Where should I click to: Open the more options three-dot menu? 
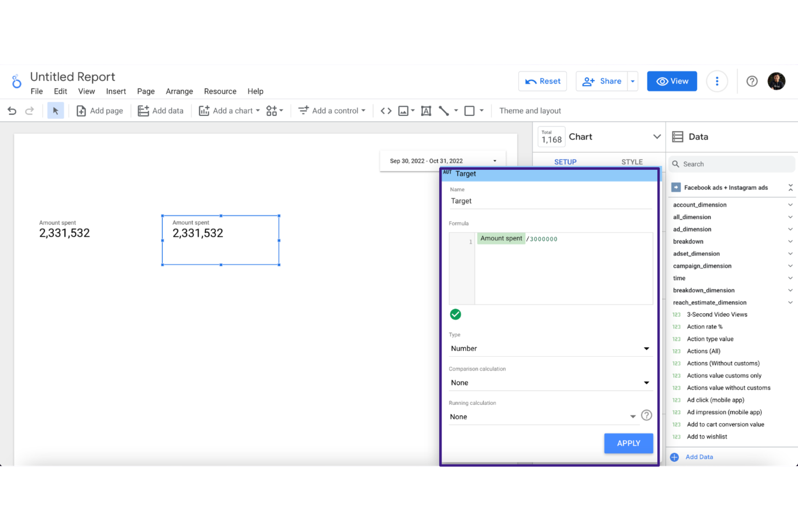pyautogui.click(x=717, y=81)
